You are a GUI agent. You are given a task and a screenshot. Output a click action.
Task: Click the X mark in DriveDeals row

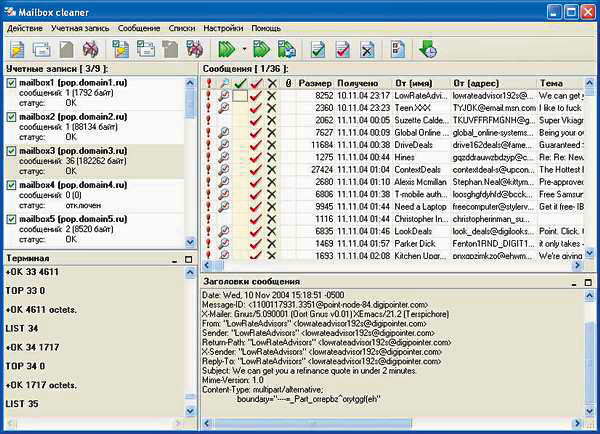click(x=272, y=145)
